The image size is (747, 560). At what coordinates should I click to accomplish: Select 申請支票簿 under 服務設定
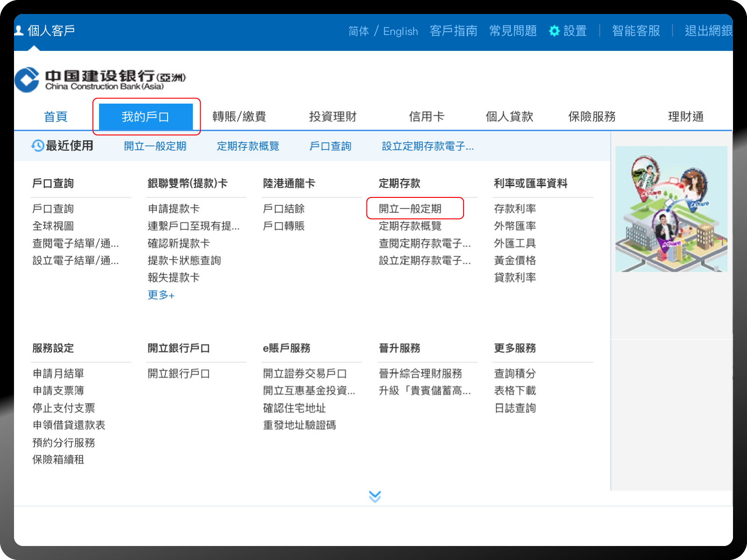58,391
